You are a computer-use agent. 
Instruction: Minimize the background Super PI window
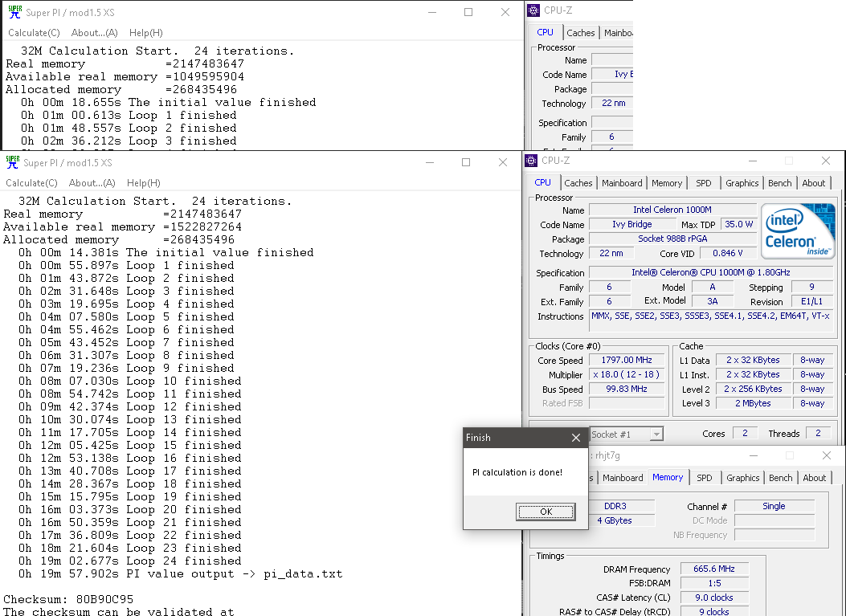click(431, 12)
